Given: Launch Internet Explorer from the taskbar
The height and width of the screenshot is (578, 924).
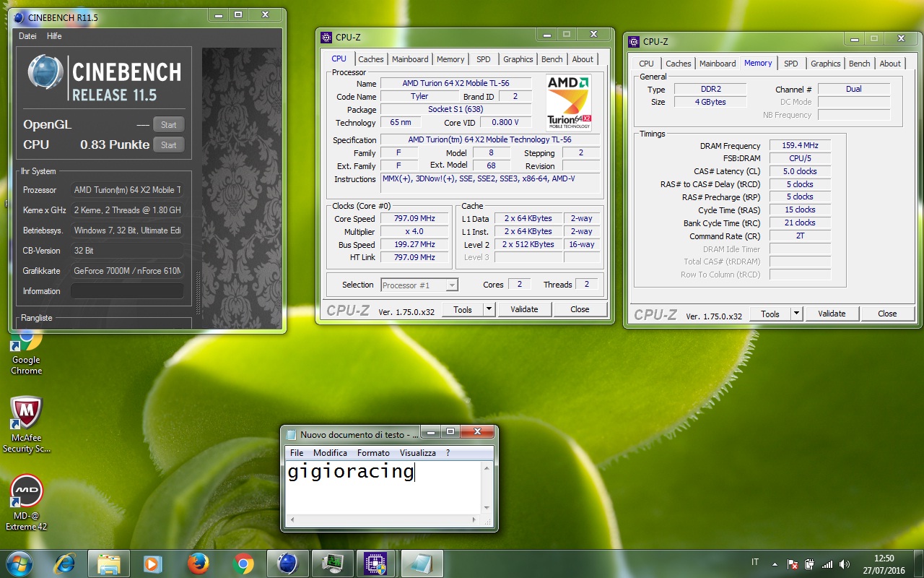Looking at the screenshot, I should [64, 564].
